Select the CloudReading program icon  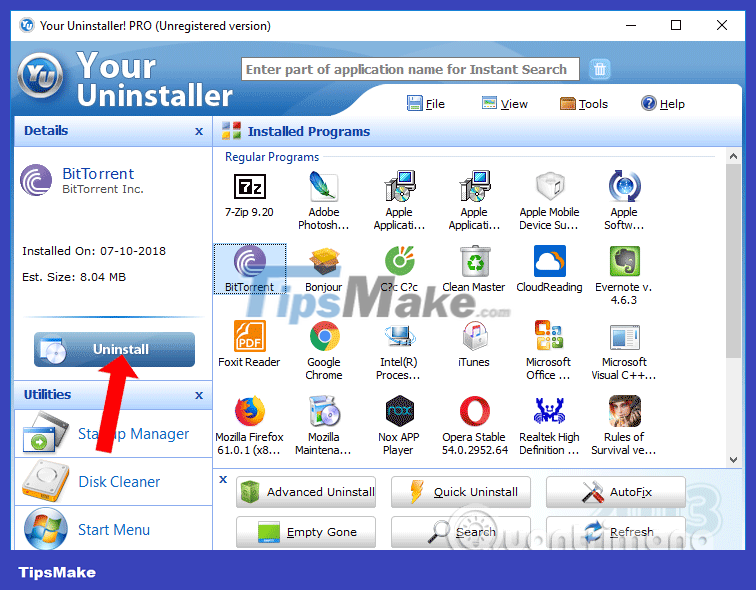pyautogui.click(x=549, y=261)
